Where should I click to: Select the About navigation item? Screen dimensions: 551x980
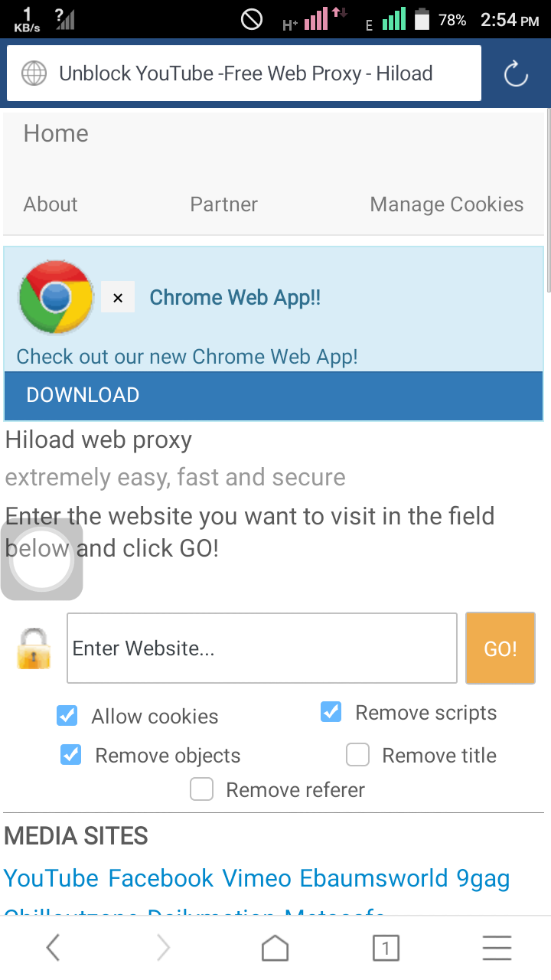(51, 204)
